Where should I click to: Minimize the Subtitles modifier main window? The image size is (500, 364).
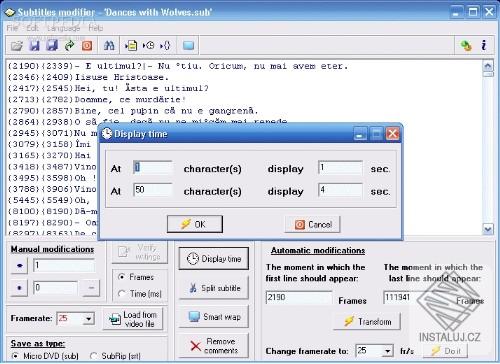pos(456,12)
